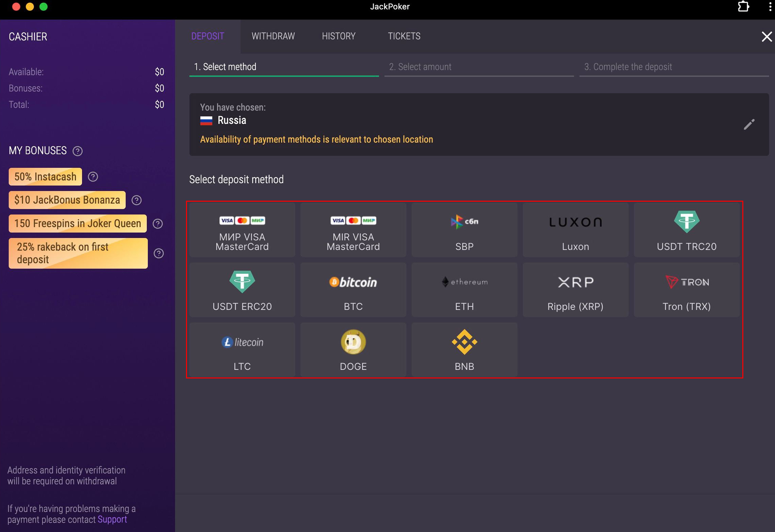Edit the chosen country with pencil icon

tap(749, 125)
